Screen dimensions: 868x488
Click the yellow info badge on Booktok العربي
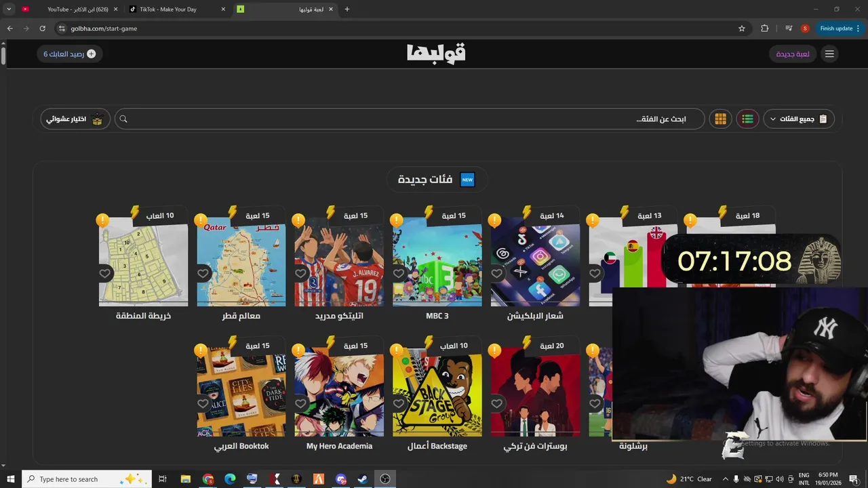coord(200,350)
